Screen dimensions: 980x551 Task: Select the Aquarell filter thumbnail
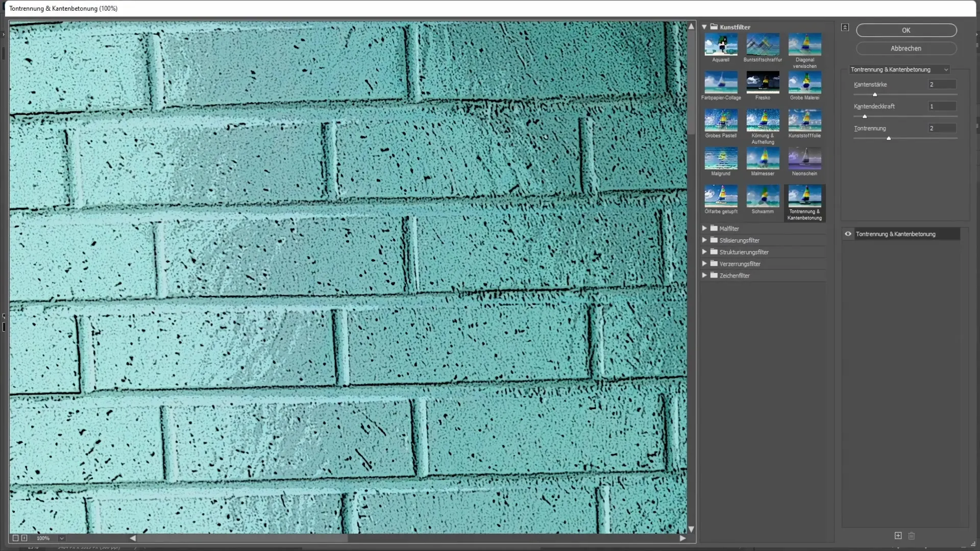tap(721, 45)
